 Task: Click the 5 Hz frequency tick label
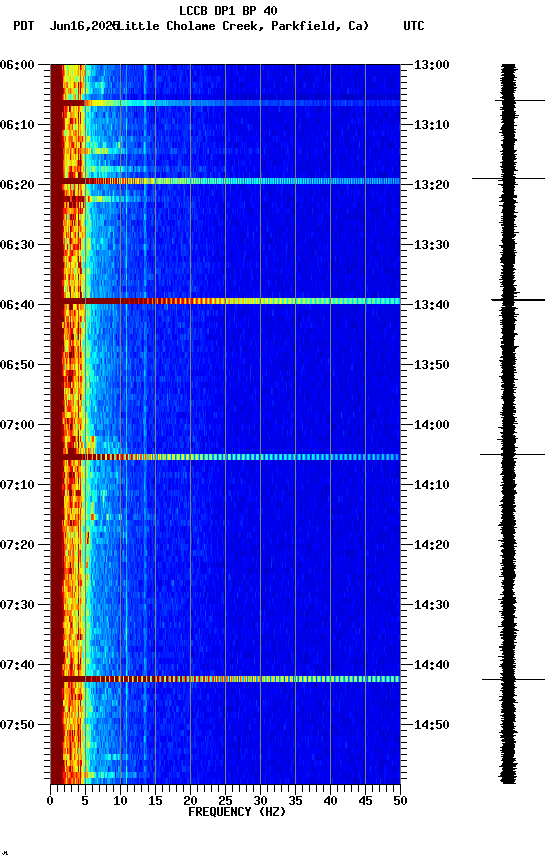(85, 801)
